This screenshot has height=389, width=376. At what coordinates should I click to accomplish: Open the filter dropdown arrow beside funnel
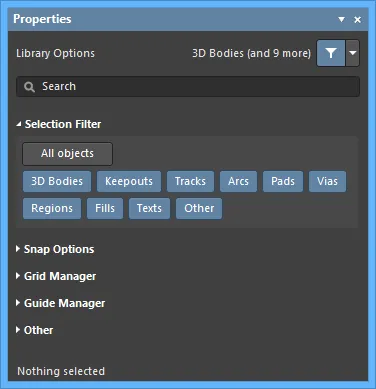tap(352, 53)
